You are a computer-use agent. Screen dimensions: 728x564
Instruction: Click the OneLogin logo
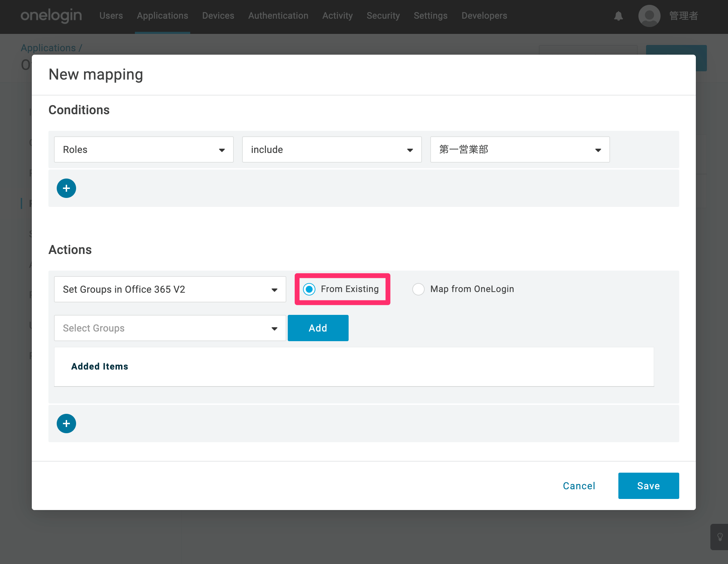pos(51,16)
